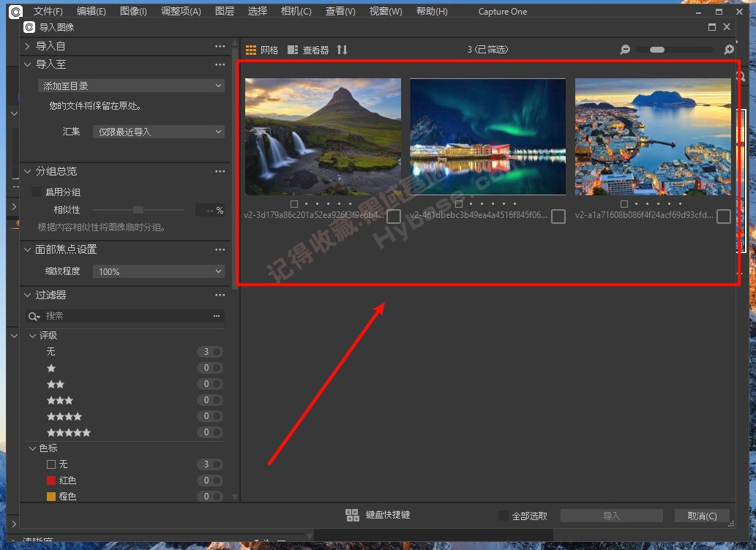Image resolution: width=756 pixels, height=550 pixels.
Task: Toggle the 红色 color tag filter switch
Action: click(210, 481)
